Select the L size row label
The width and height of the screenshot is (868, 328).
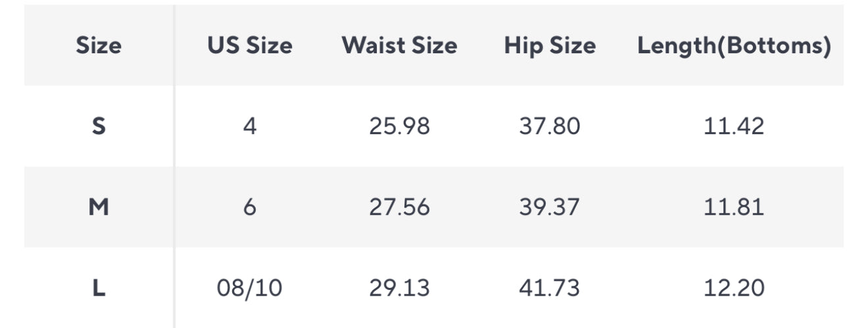pyautogui.click(x=99, y=288)
